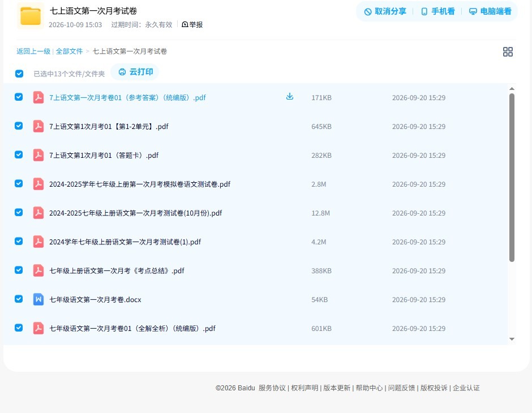The width and height of the screenshot is (532, 413).
Task: Open 7上语文第1次月考01（答题卡）.pdf
Action: [104, 155]
